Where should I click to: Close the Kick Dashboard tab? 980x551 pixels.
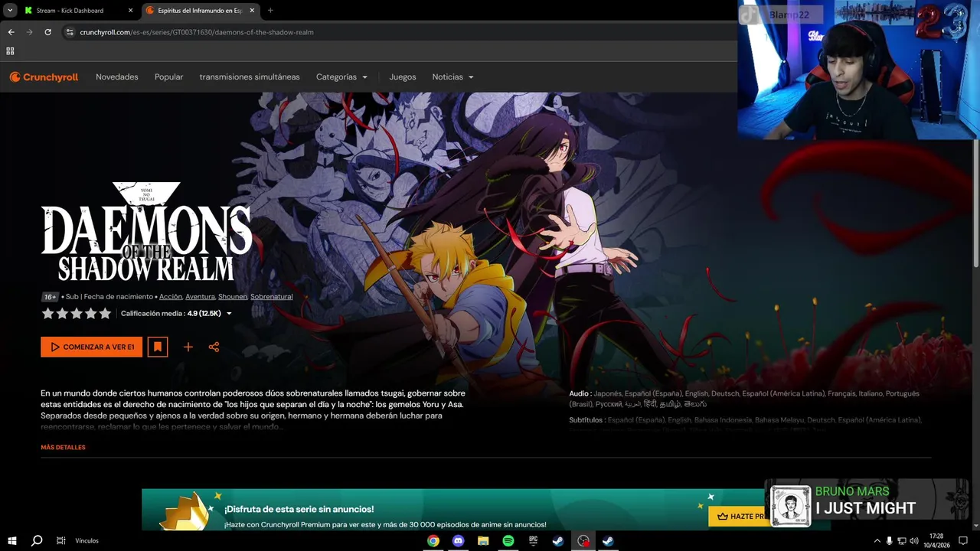point(130,11)
